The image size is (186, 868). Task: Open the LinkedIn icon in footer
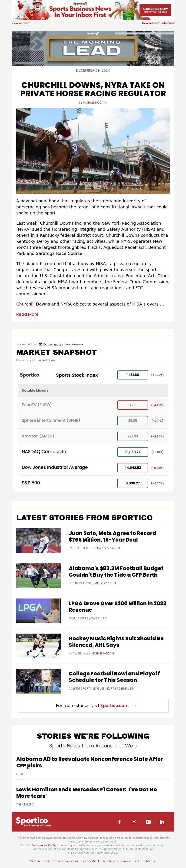162,822
